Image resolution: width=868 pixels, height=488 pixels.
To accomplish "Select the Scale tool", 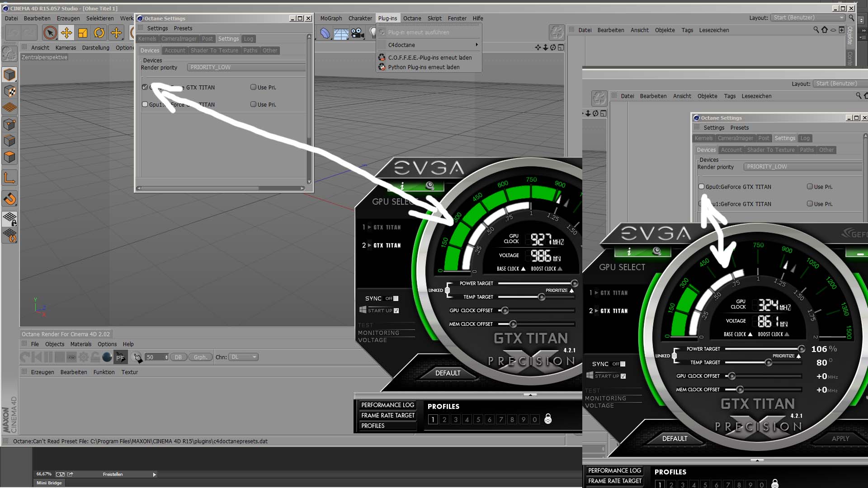I will [x=83, y=33].
